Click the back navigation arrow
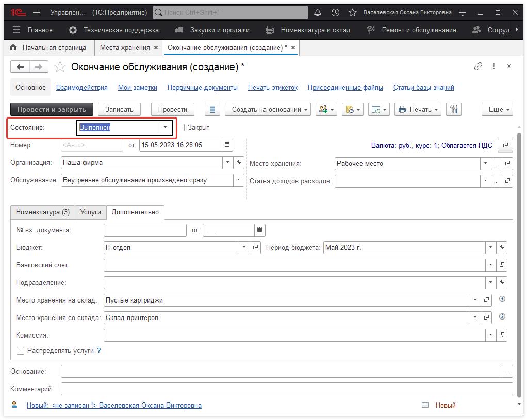The height and width of the screenshot is (420, 527). click(20, 66)
